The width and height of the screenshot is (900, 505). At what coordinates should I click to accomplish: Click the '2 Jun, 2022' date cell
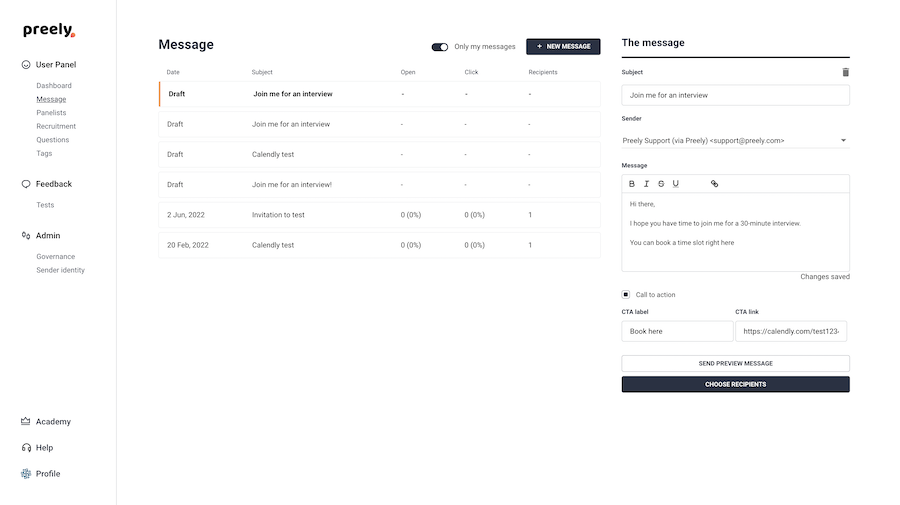tap(185, 215)
